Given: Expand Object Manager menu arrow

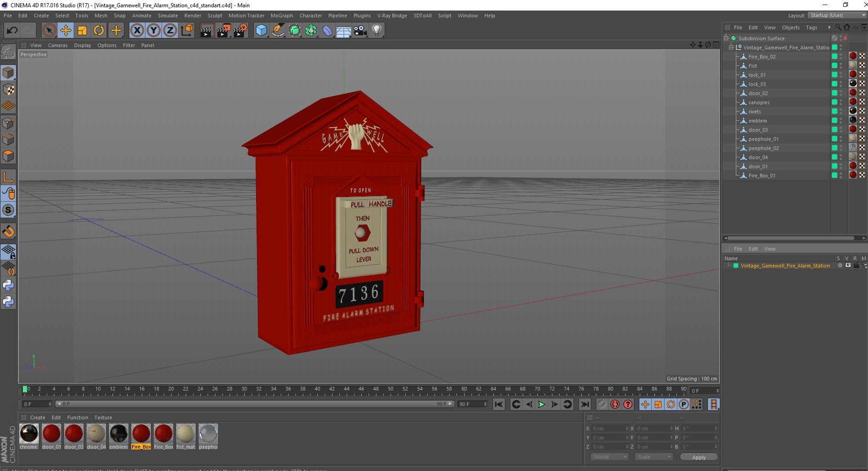Looking at the screenshot, I should click(829, 27).
